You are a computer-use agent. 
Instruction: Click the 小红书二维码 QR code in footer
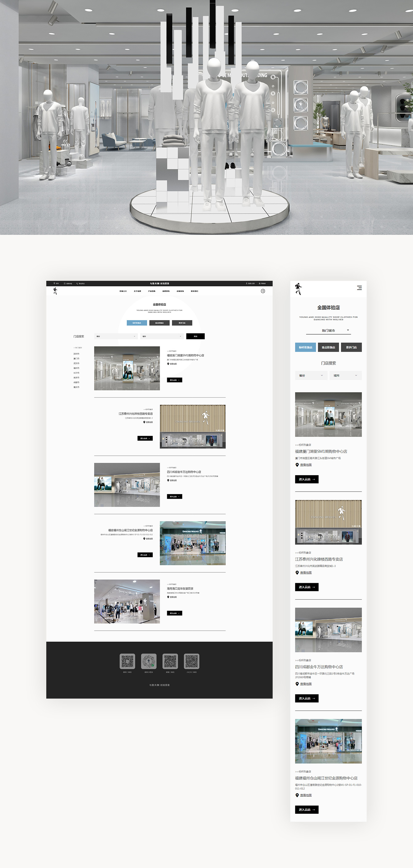coord(192,662)
